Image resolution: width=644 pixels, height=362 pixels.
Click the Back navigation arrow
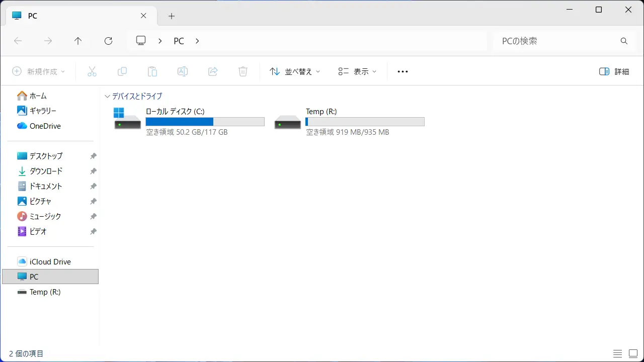(x=18, y=41)
